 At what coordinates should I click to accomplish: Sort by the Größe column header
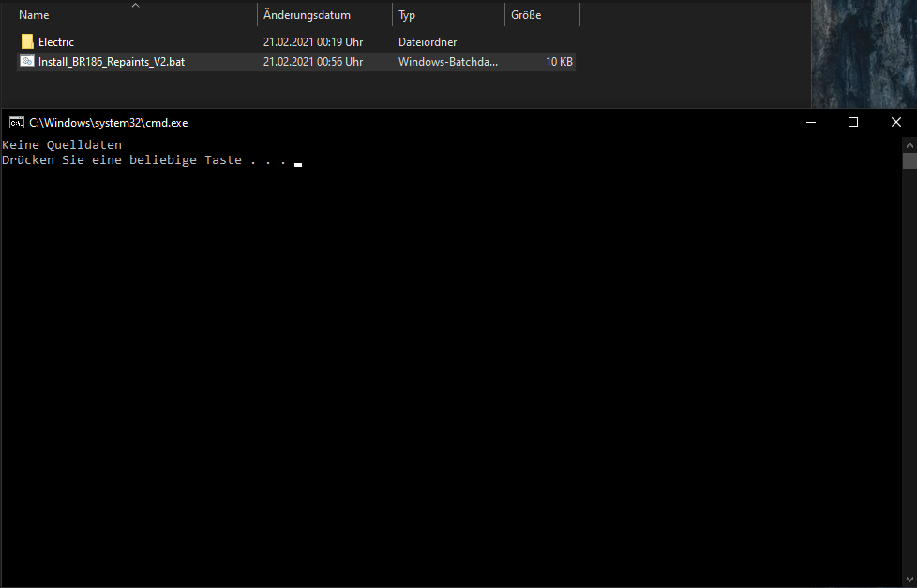click(526, 15)
